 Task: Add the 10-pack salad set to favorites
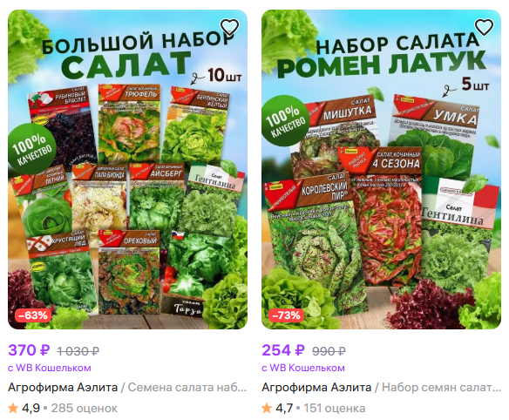pos(229,27)
